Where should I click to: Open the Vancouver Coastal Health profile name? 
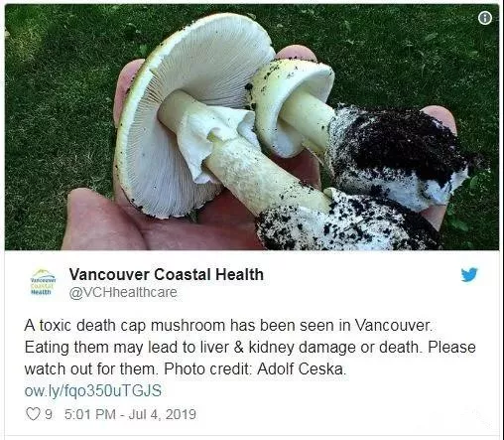click(x=166, y=274)
